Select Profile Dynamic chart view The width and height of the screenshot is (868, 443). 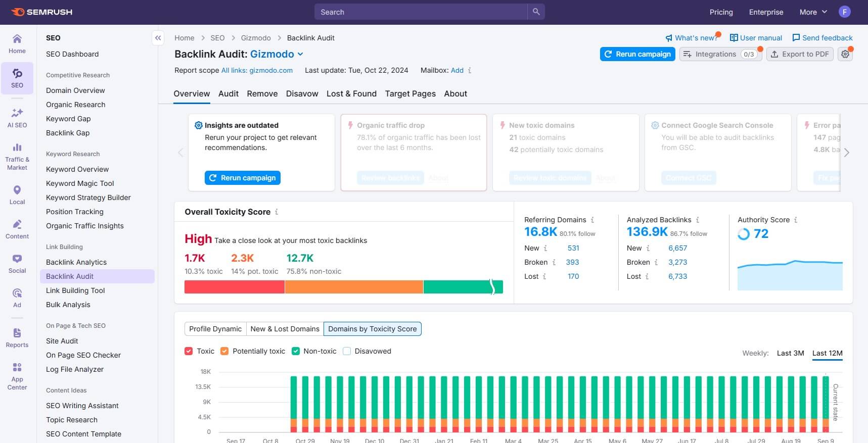(x=215, y=329)
